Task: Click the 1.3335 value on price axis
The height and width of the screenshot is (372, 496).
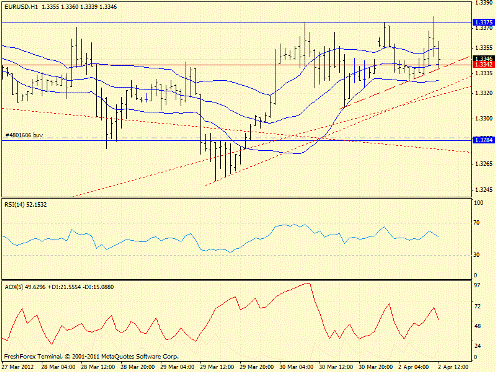Action: pos(484,72)
